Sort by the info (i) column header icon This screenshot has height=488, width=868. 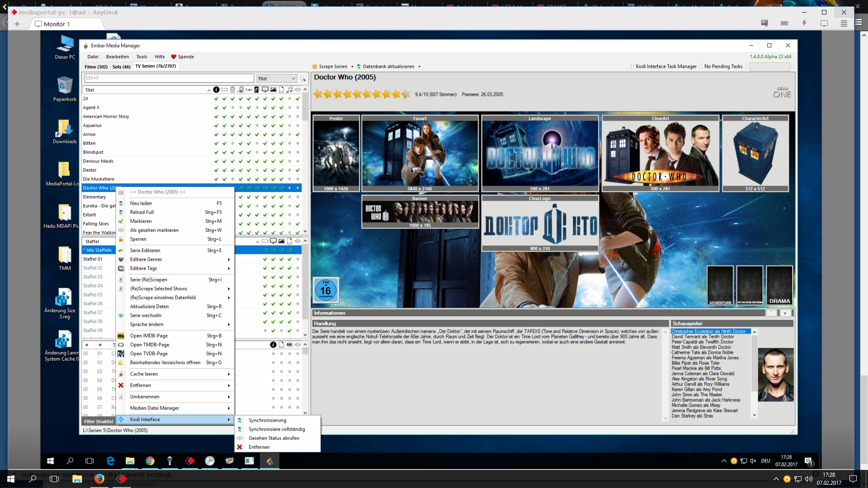point(216,89)
